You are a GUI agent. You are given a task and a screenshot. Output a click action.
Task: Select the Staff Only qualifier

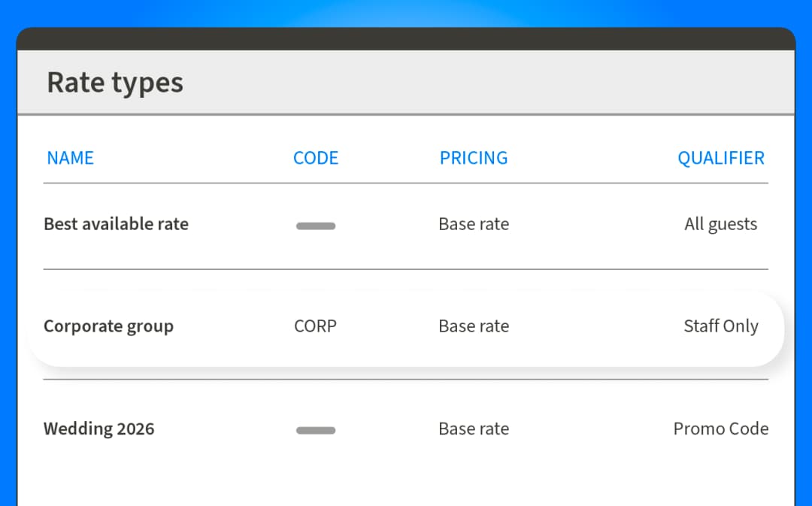720,326
